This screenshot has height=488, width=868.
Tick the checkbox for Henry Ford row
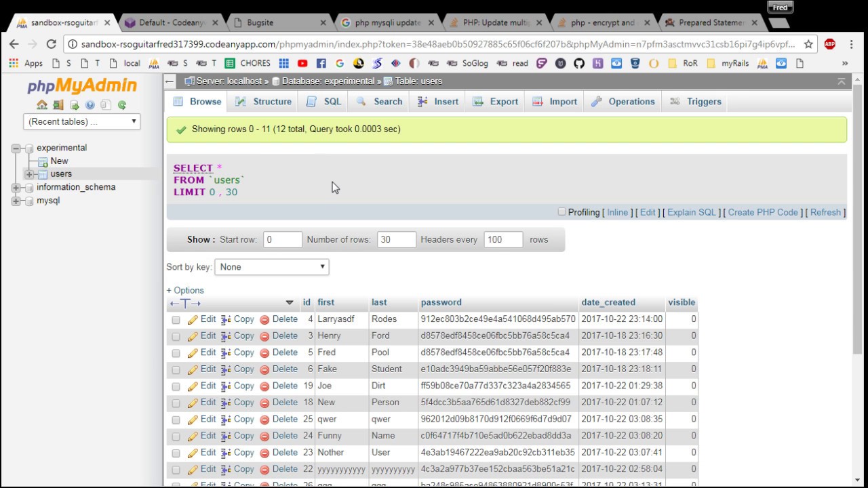click(176, 336)
